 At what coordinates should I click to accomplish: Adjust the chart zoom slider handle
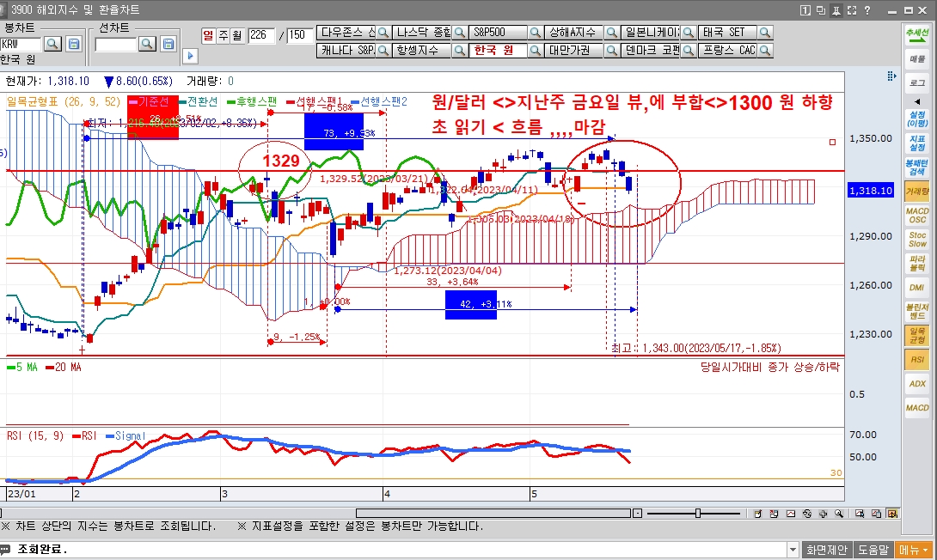[697, 514]
